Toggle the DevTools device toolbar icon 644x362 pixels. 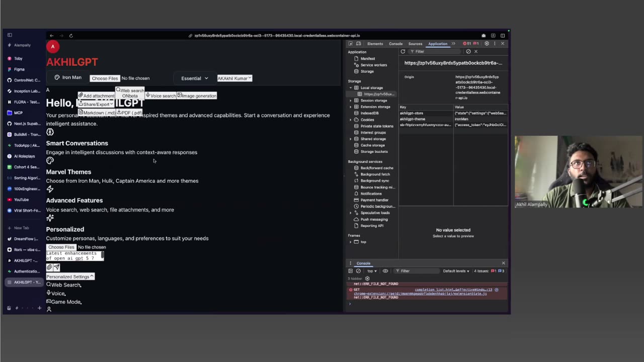pyautogui.click(x=358, y=44)
